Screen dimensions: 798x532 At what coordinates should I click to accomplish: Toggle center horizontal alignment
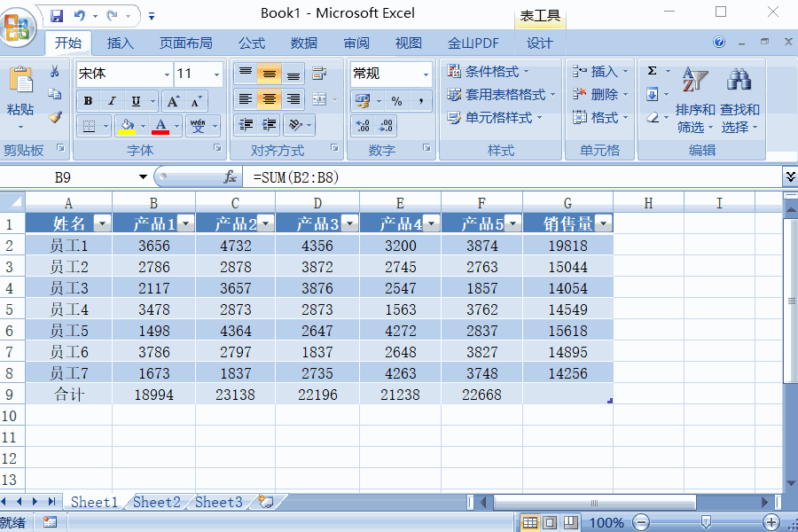270,99
